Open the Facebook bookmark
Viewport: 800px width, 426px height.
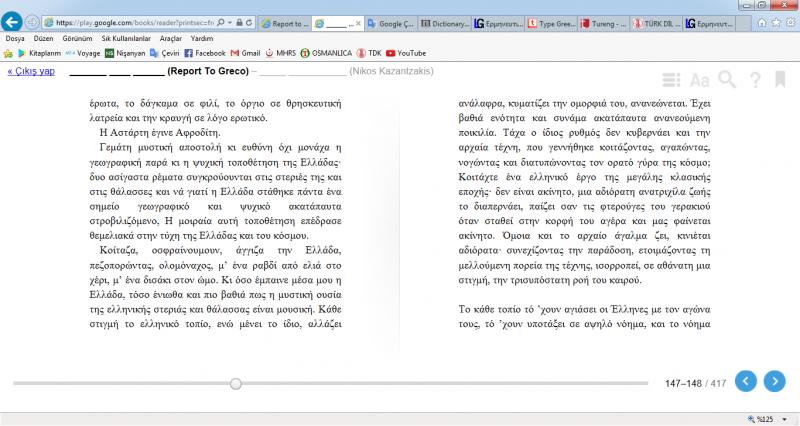[x=205, y=53]
